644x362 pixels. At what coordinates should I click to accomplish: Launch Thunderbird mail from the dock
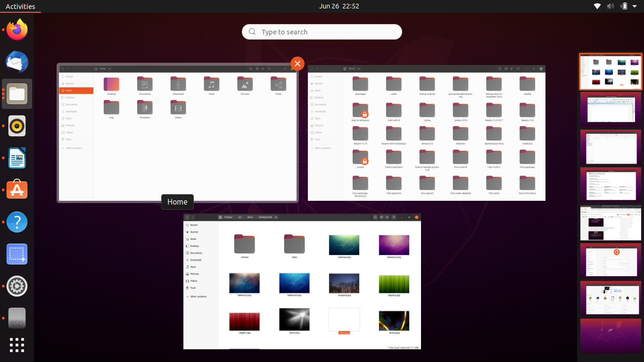point(17,62)
